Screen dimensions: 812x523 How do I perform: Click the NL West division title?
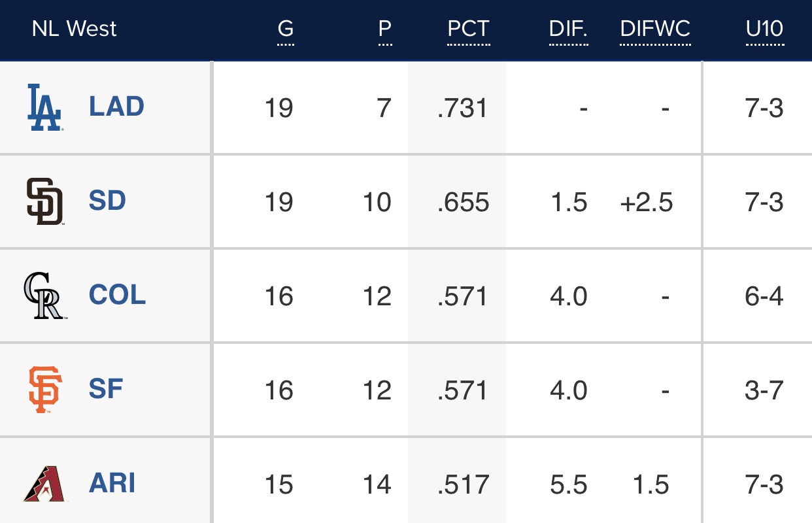(75, 29)
